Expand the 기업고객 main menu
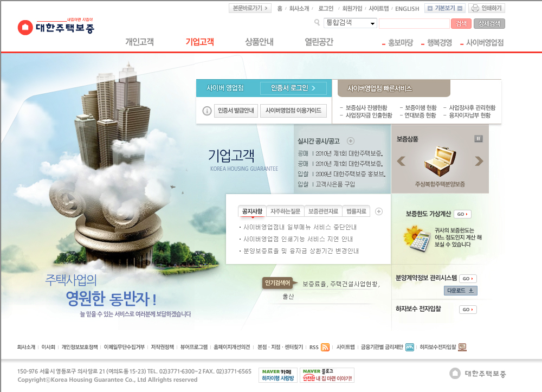Image resolution: width=542 pixels, height=392 pixels. click(199, 42)
